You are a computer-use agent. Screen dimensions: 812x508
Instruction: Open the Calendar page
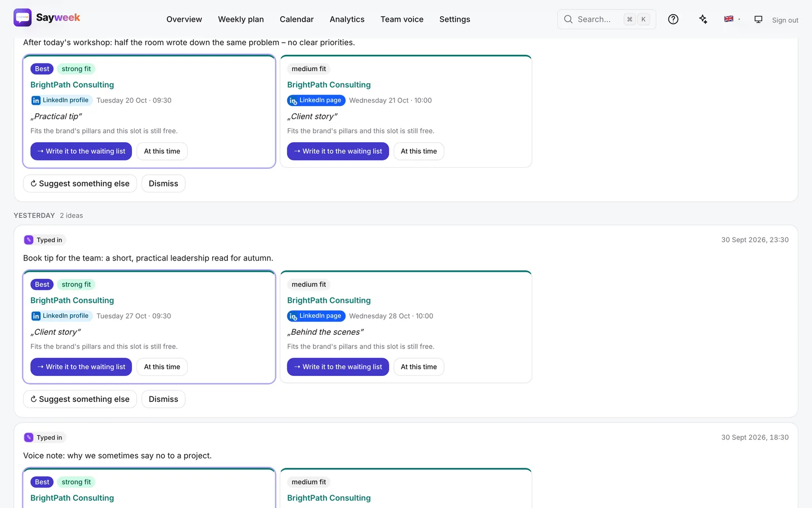pyautogui.click(x=296, y=19)
